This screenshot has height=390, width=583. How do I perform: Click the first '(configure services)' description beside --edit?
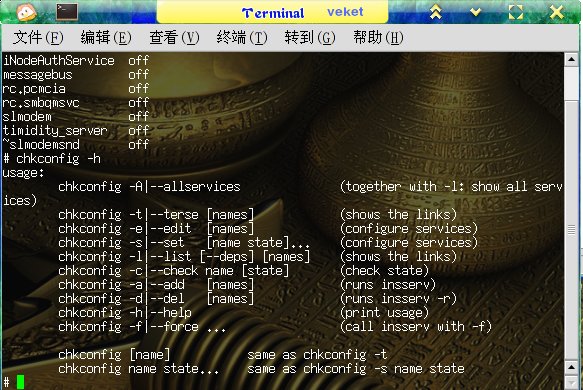coord(409,229)
